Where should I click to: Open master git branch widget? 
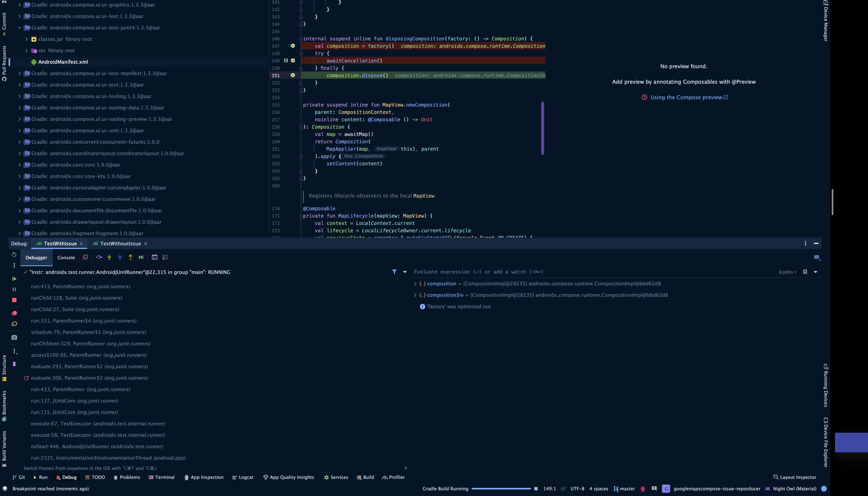pyautogui.click(x=624, y=488)
